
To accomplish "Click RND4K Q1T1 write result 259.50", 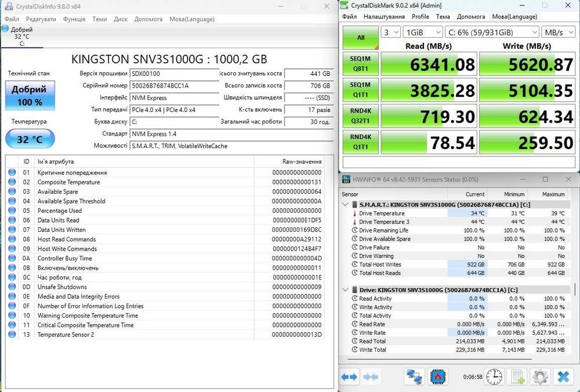I will click(527, 141).
